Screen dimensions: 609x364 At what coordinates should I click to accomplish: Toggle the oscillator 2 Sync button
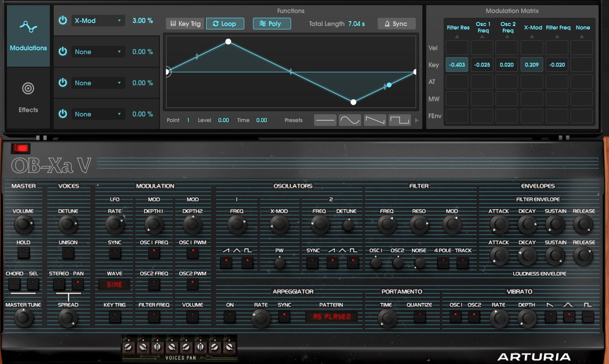pos(312,262)
